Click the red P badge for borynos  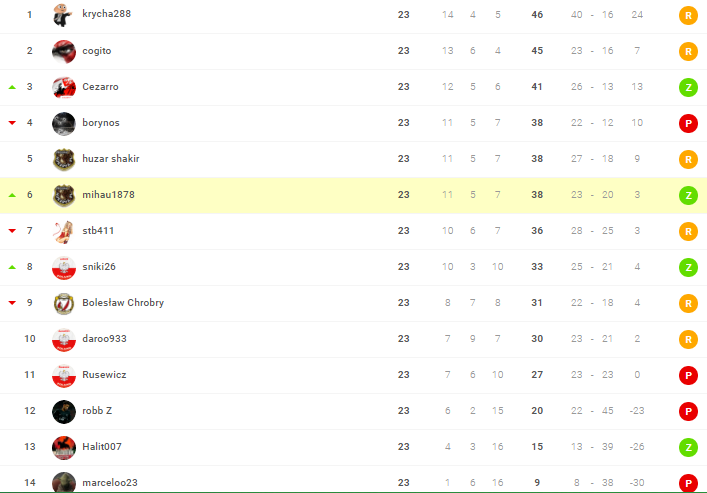point(687,123)
